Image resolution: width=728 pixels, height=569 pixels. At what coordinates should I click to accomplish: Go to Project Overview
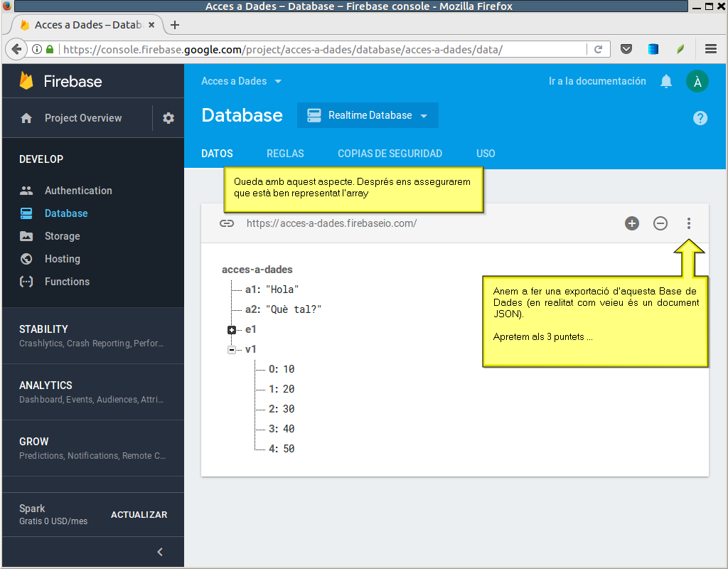click(83, 118)
